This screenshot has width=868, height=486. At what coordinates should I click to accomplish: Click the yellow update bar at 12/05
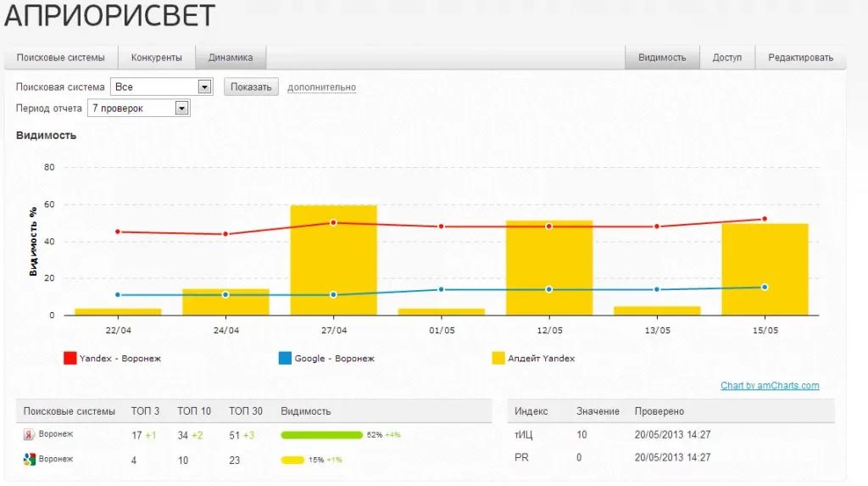coord(549,268)
